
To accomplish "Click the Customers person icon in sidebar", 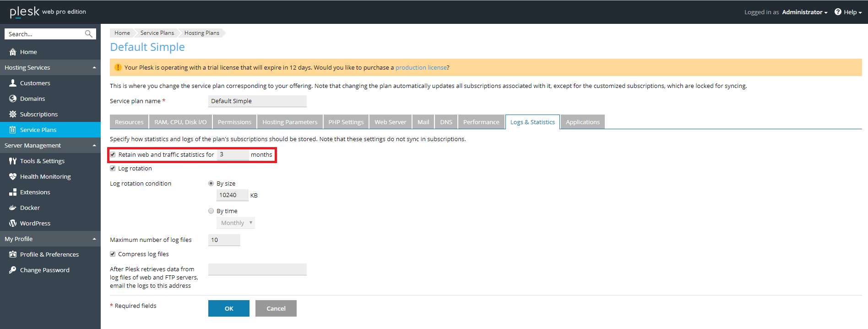I will [13, 83].
